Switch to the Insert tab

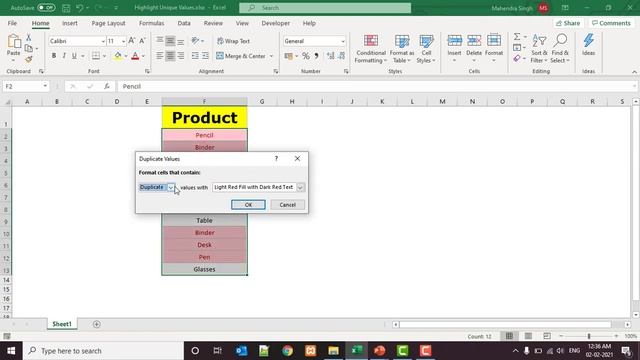tap(70, 23)
